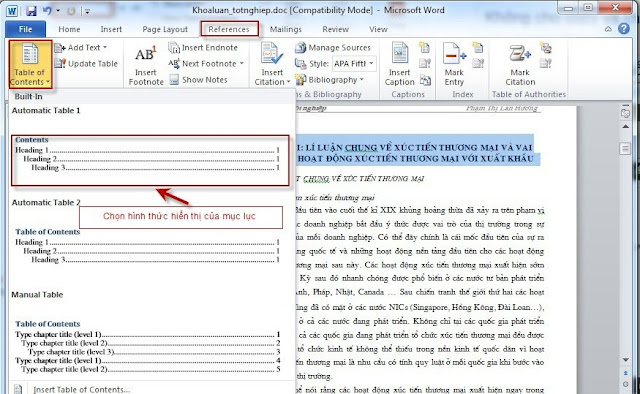Click the Redo icon
640x394 pixels.
71,11
